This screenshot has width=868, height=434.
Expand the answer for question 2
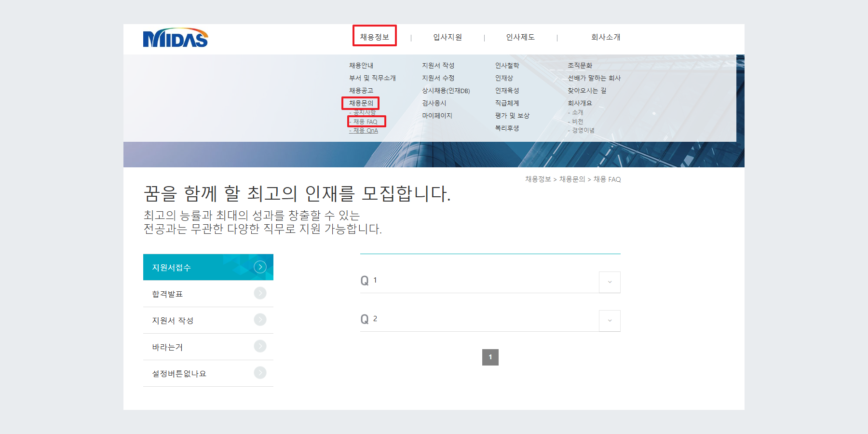pos(609,321)
